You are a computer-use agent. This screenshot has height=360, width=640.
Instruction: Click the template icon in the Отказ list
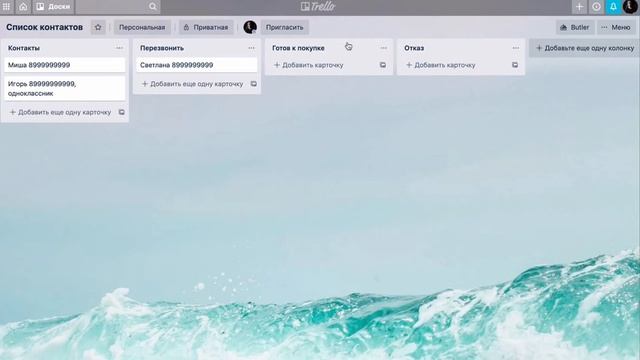pos(515,65)
